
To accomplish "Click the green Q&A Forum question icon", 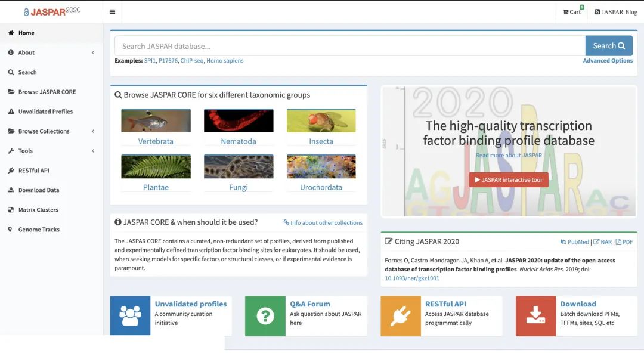I will tap(265, 315).
